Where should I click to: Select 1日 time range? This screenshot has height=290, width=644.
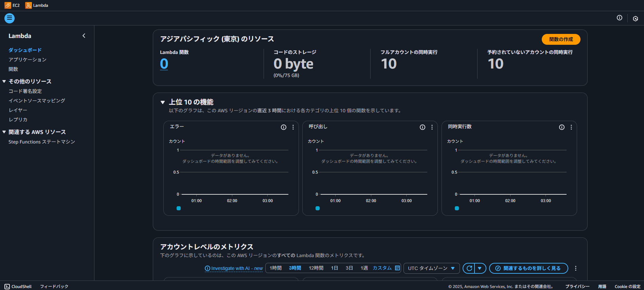tap(335, 268)
